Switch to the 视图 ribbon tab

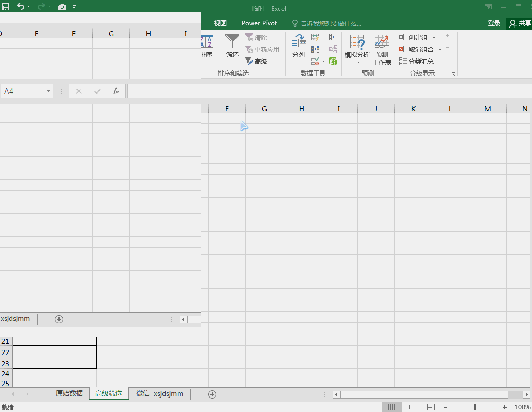(x=220, y=23)
